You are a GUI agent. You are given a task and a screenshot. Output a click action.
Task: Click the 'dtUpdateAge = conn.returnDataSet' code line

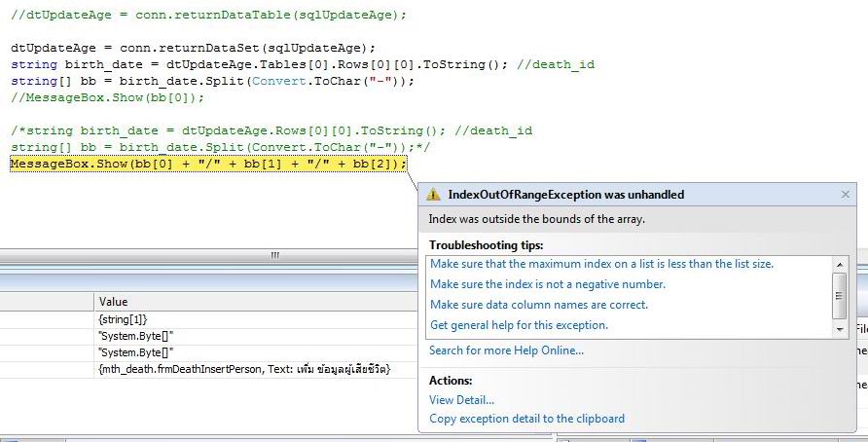coord(194,48)
